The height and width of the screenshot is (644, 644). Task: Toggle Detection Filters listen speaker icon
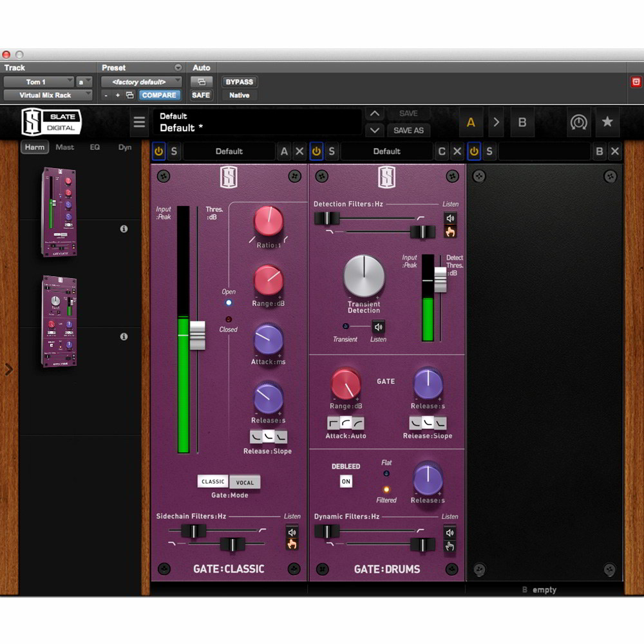pos(450,218)
